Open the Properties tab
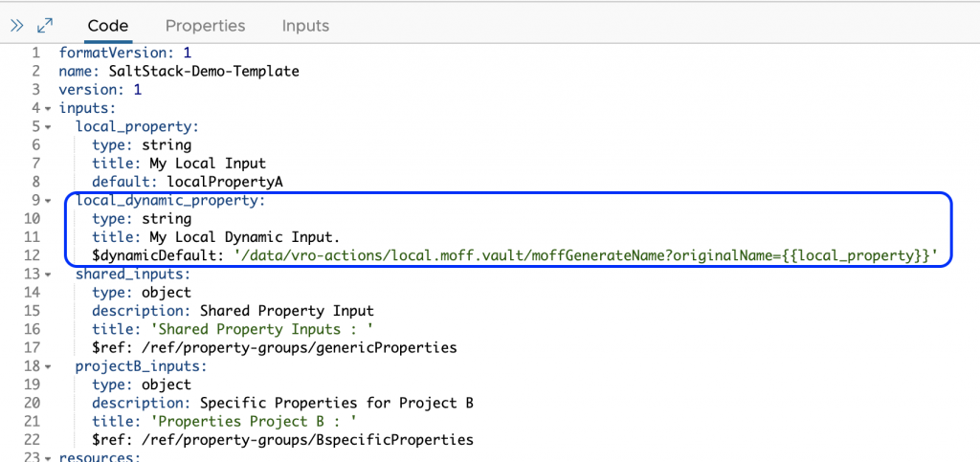This screenshot has height=462, width=980. pos(205,26)
